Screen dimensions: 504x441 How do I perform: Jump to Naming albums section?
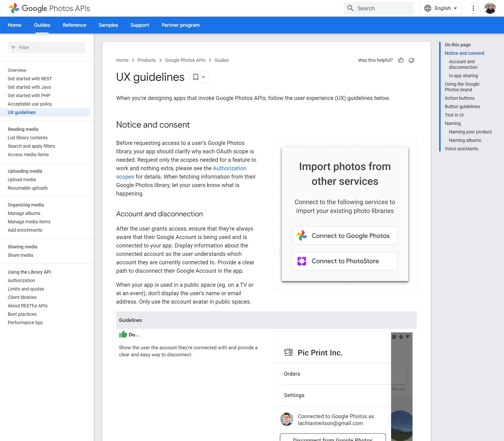(x=465, y=140)
